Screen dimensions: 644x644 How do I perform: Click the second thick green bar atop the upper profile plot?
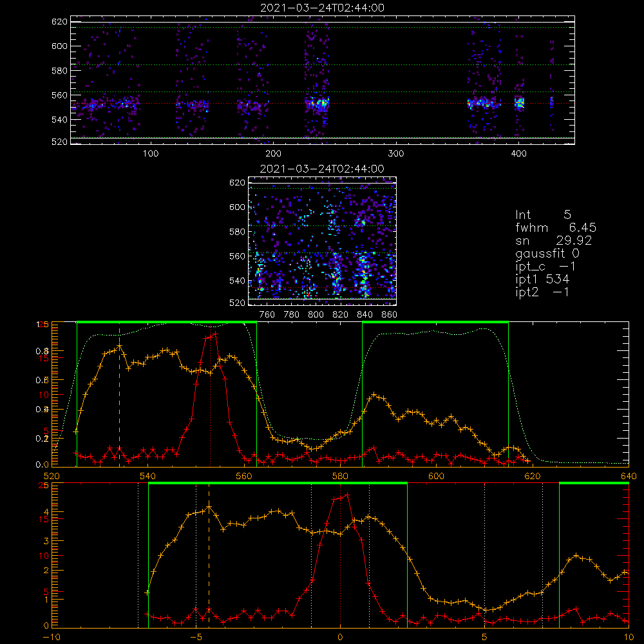(x=435, y=323)
